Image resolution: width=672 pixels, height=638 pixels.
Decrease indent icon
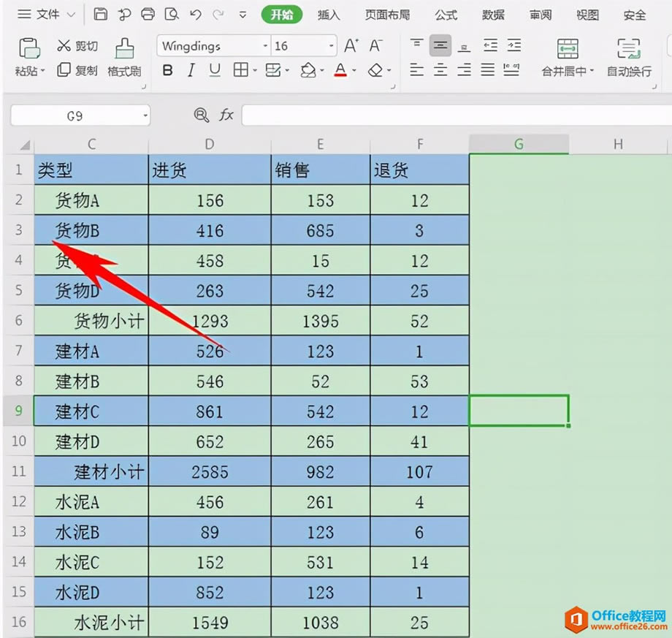490,45
